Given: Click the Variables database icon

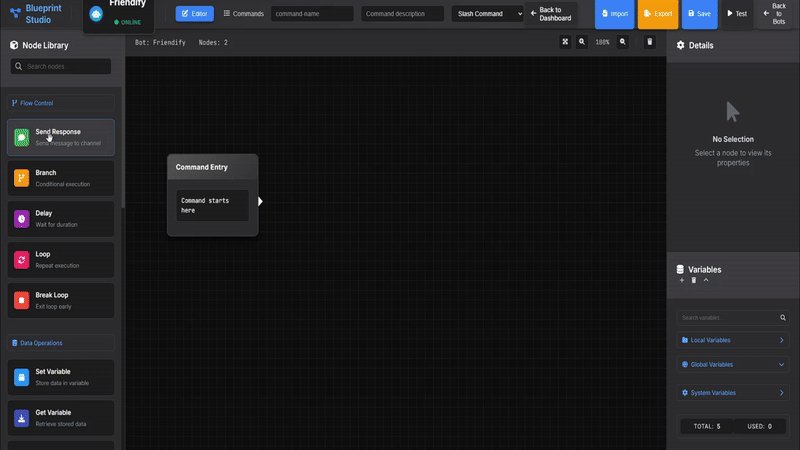Looking at the screenshot, I should (680, 269).
